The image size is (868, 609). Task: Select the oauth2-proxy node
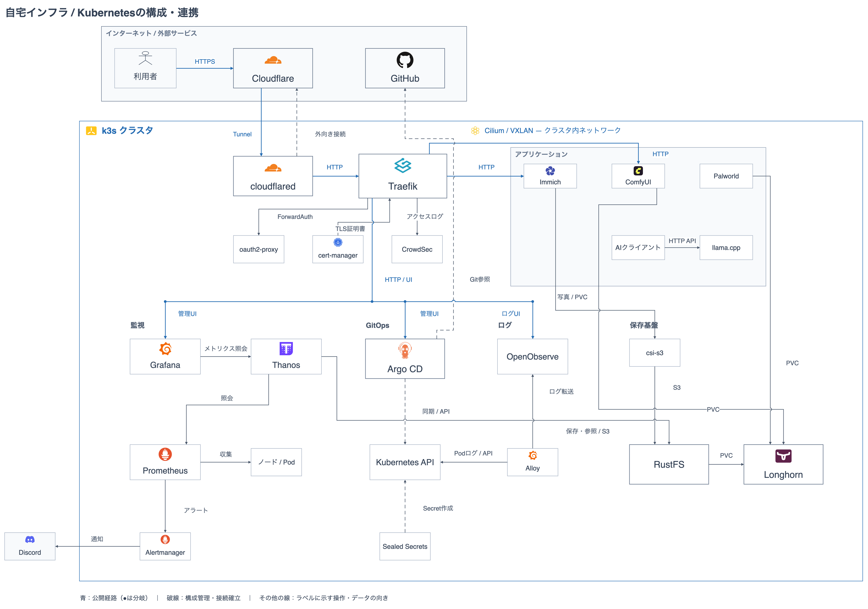coord(259,249)
